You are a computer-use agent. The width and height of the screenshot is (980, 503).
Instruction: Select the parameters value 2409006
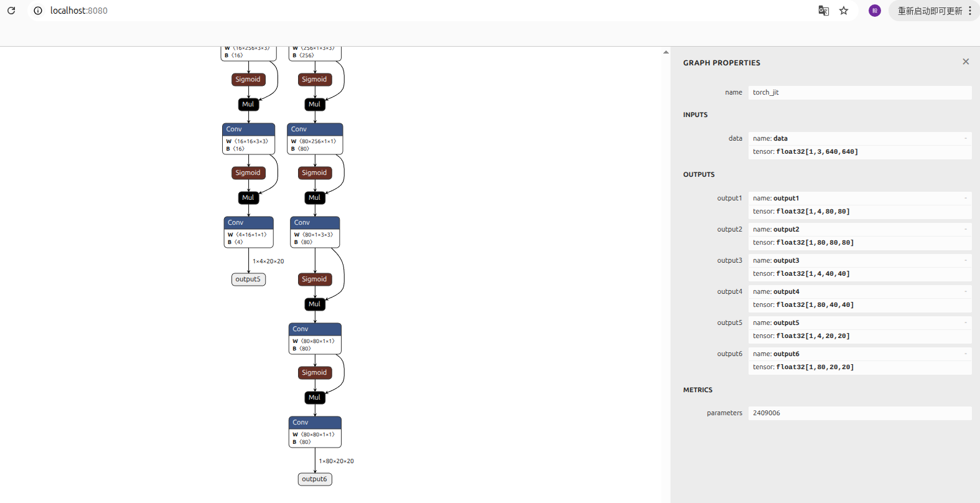[860, 413]
